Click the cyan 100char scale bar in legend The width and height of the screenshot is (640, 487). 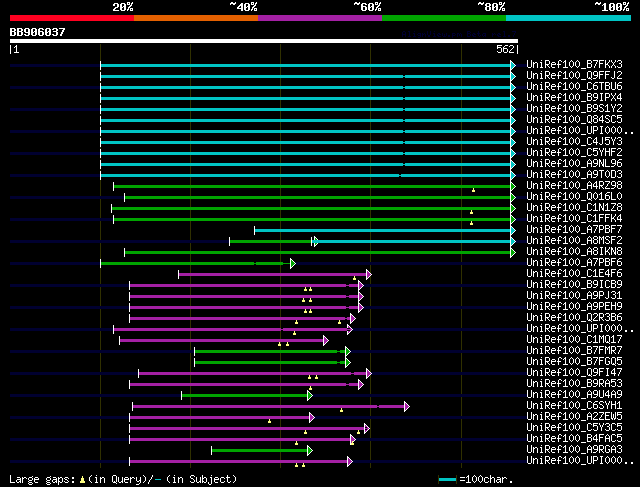tap(447, 480)
